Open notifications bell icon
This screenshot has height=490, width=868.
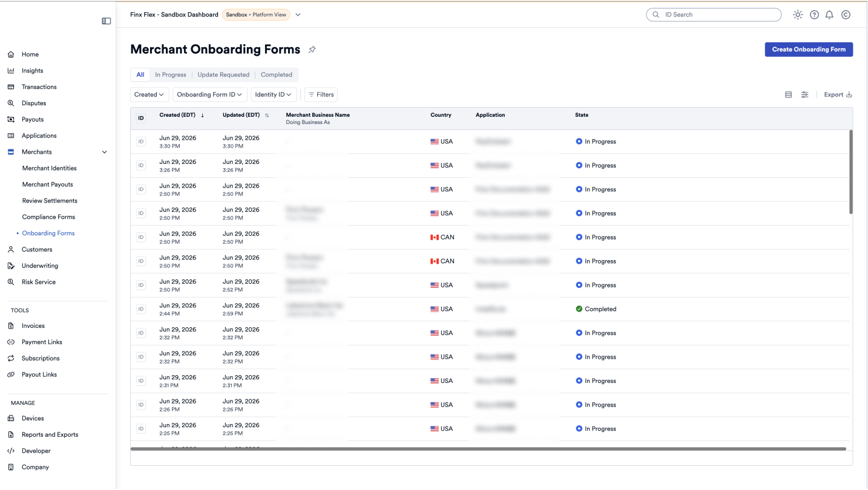(x=829, y=15)
